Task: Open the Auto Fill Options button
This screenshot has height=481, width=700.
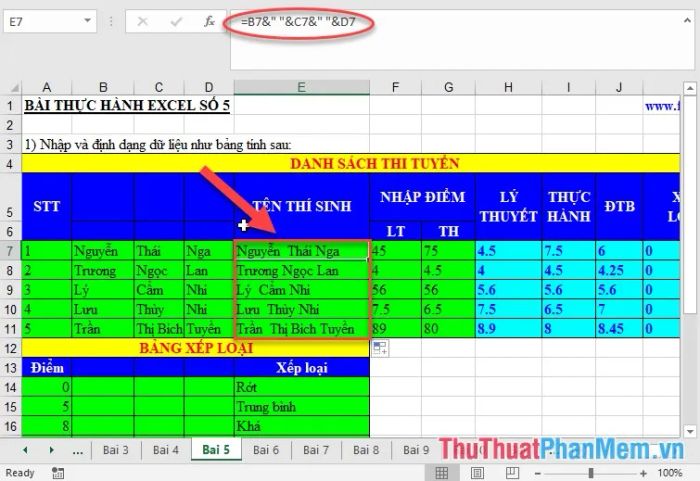Action: pyautogui.click(x=380, y=348)
